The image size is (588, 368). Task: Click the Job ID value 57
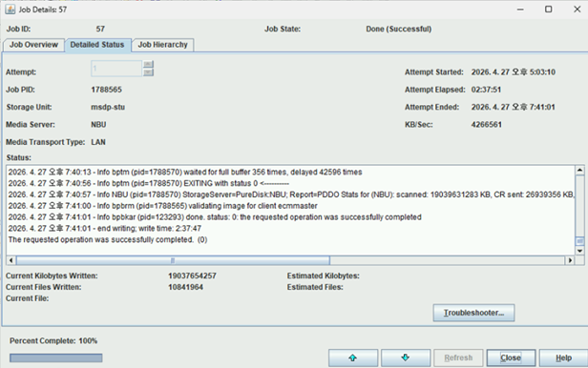(100, 29)
